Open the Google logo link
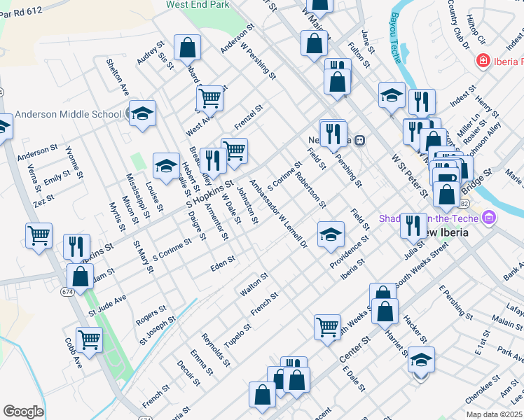This screenshot has height=420, width=524. 23,412
